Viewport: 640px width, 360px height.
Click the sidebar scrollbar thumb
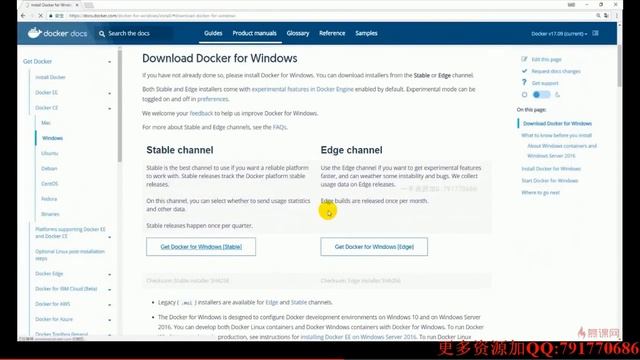(120, 106)
